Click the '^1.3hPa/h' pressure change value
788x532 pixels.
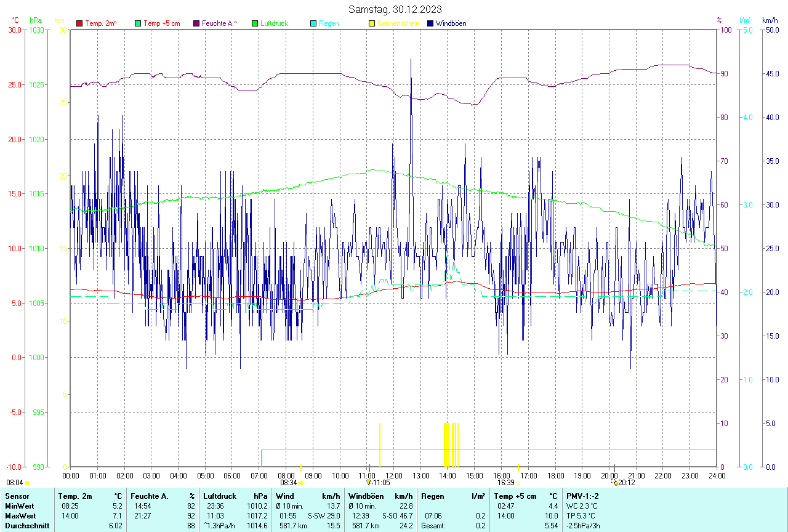point(220,526)
